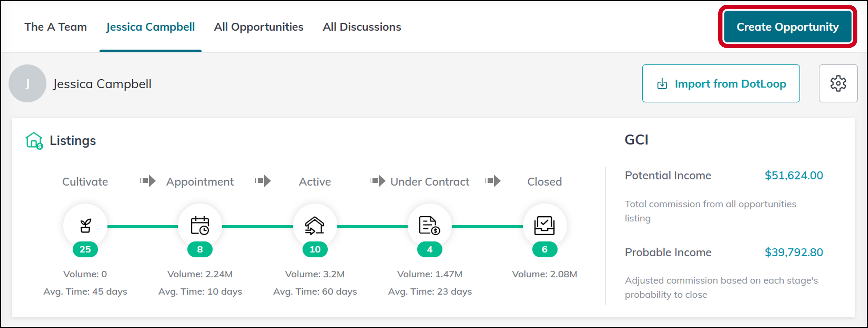Open settings with the gear icon
868x328 pixels.
838,83
